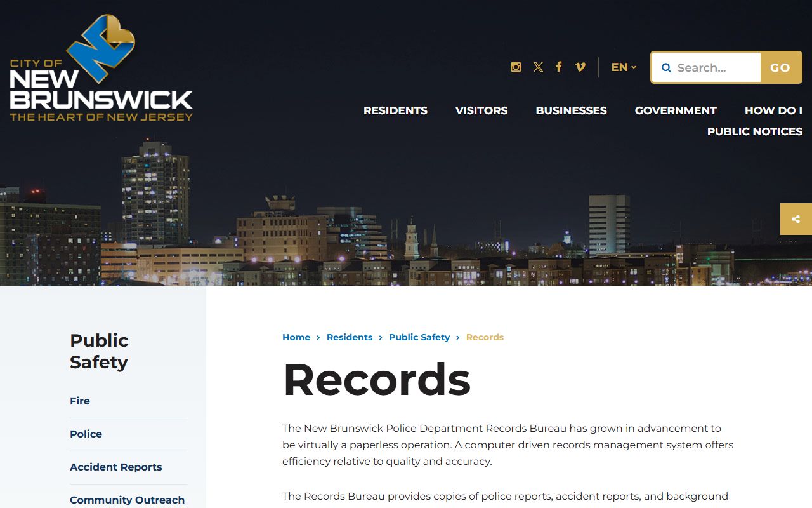The height and width of the screenshot is (508, 812).
Task: Open the How Do I menu
Action: 773,110
